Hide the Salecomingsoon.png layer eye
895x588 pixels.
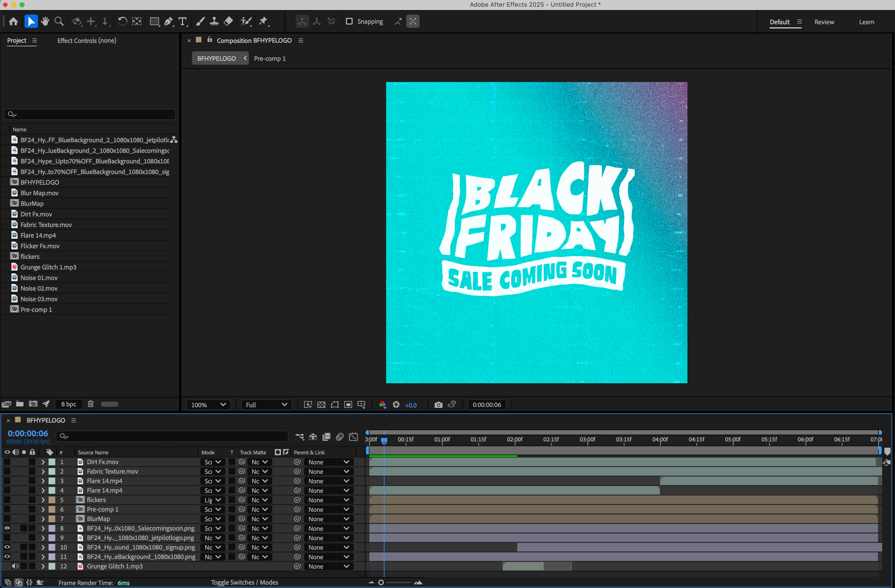(7, 528)
